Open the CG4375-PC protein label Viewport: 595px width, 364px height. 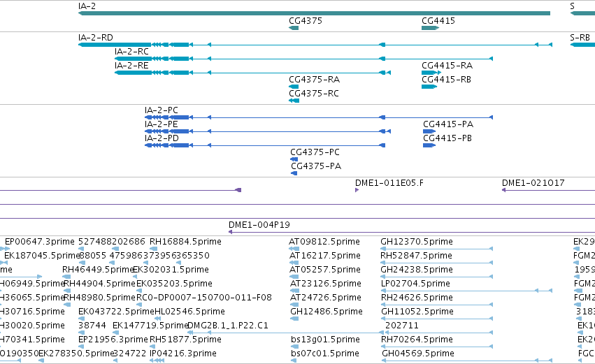click(315, 152)
